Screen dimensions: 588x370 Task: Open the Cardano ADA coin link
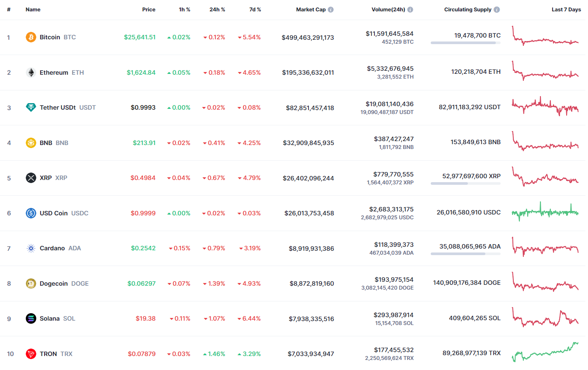(x=60, y=248)
